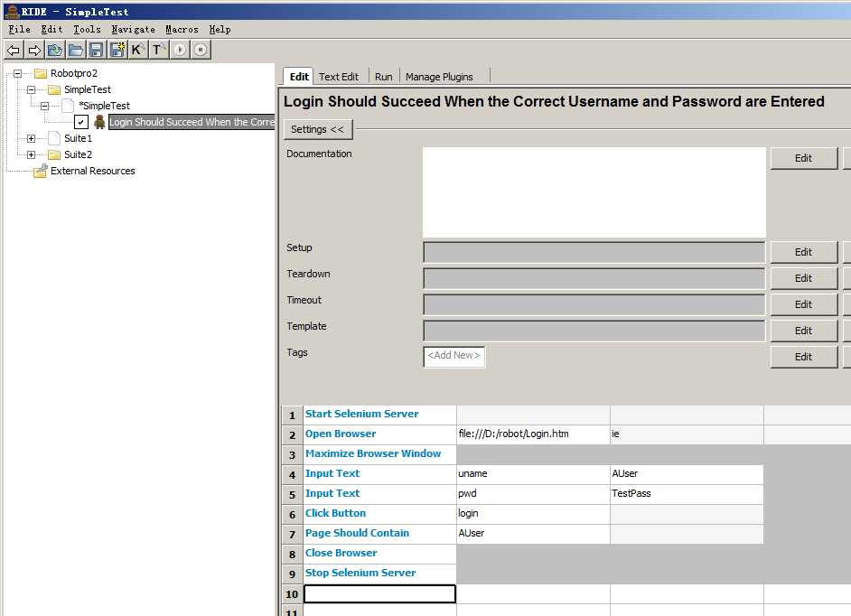This screenshot has height=616, width=851.
Task: Click the Stop Running toolbar icon
Action: (x=201, y=51)
